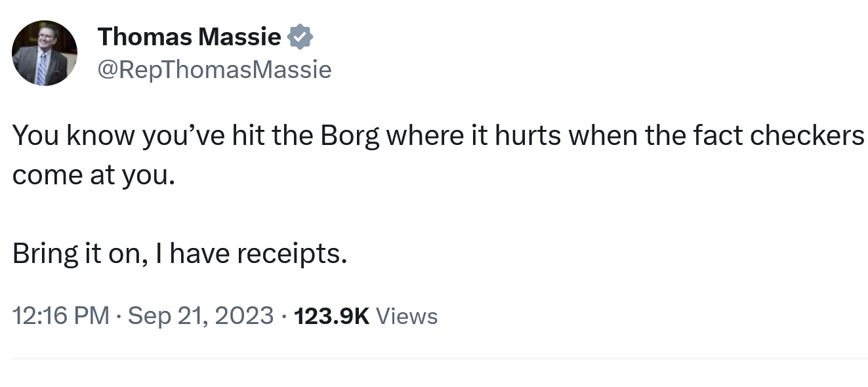Click the 12:16 PM timestamp
868x387 pixels.
pyautogui.click(x=60, y=316)
